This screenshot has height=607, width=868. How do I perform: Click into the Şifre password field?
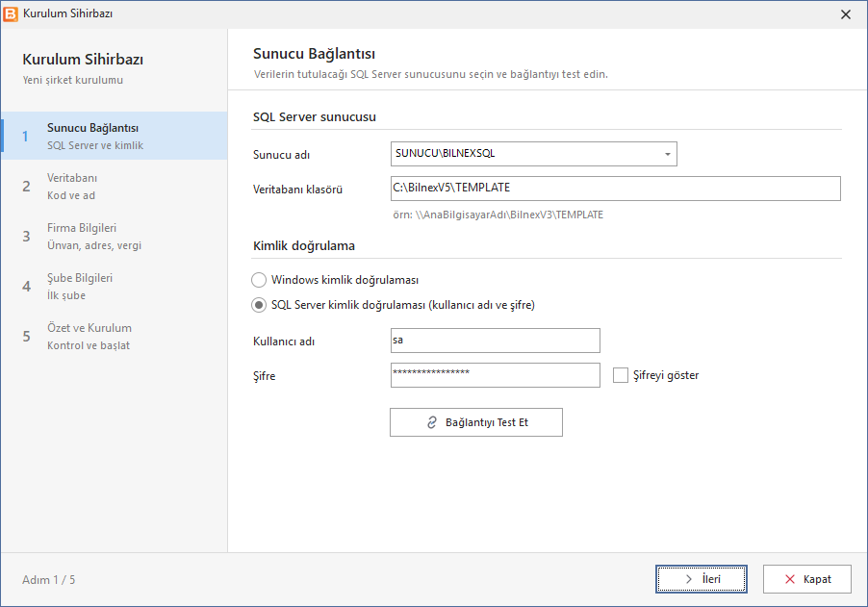(496, 375)
